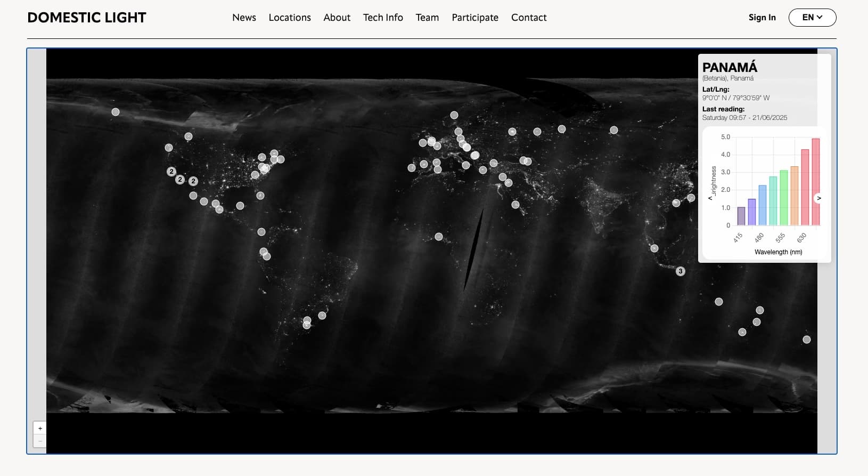Viewport: 868px width, 476px height.
Task: Click the "(Betania), Panamá" subtitle
Action: (x=728, y=78)
